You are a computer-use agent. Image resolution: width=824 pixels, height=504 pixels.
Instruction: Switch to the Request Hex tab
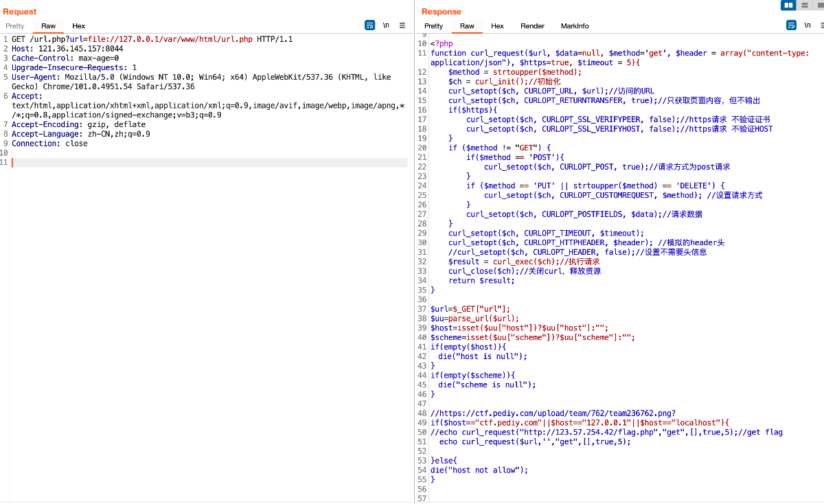(x=79, y=26)
